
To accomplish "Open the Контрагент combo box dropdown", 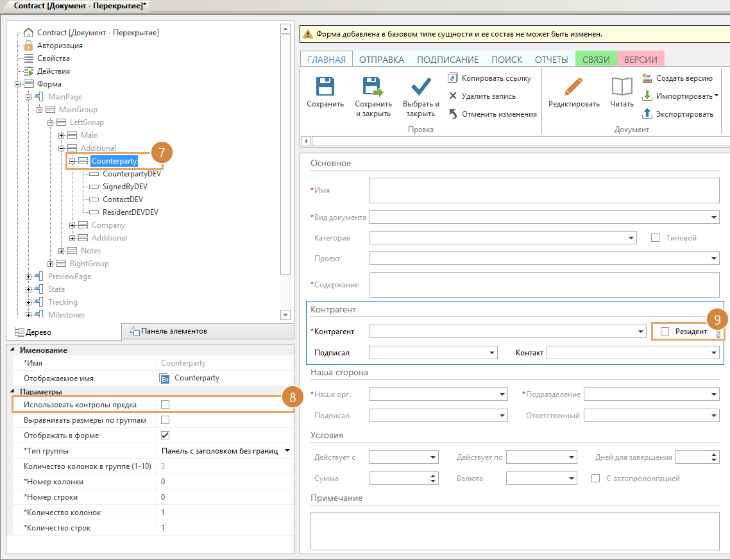I will coord(641,332).
